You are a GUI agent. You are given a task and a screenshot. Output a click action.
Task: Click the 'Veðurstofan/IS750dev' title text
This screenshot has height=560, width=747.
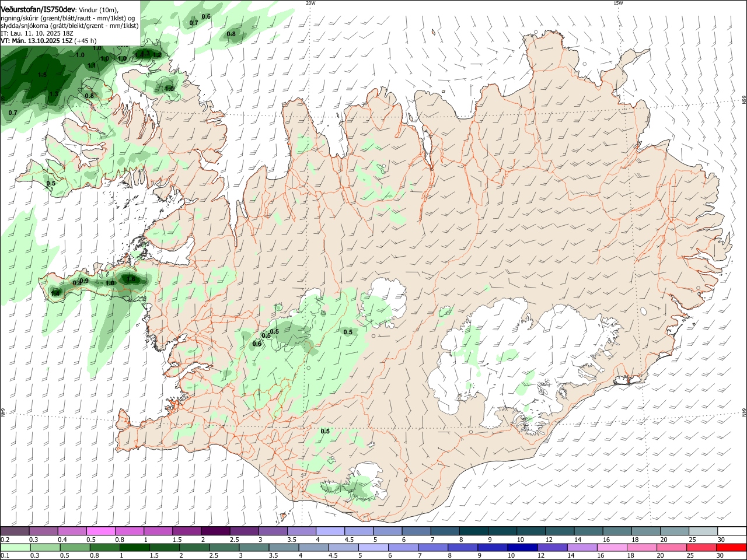[x=39, y=9]
